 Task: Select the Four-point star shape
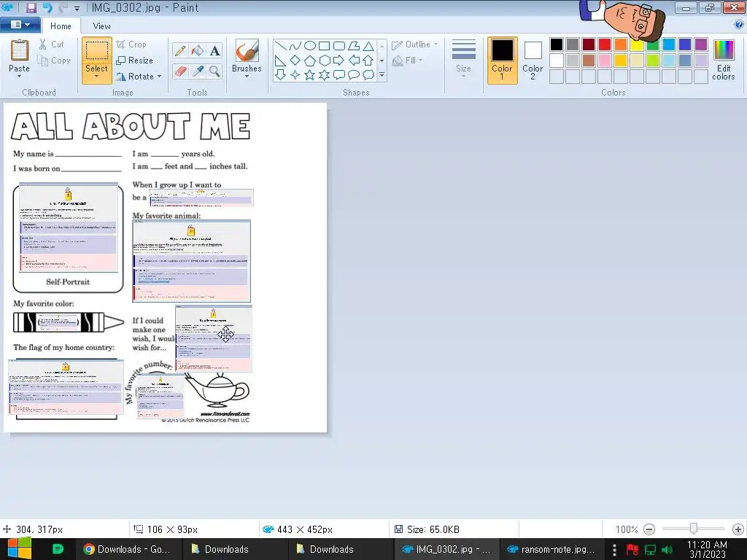pyautogui.click(x=295, y=75)
